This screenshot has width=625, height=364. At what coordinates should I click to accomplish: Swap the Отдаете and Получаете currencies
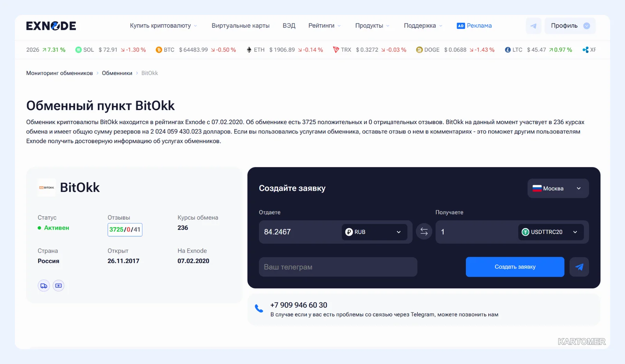[424, 232]
